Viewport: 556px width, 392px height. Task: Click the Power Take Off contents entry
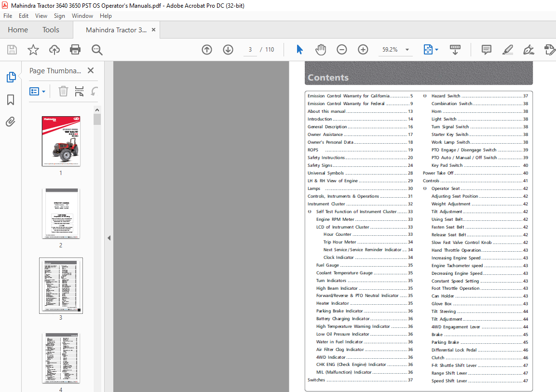(475, 173)
